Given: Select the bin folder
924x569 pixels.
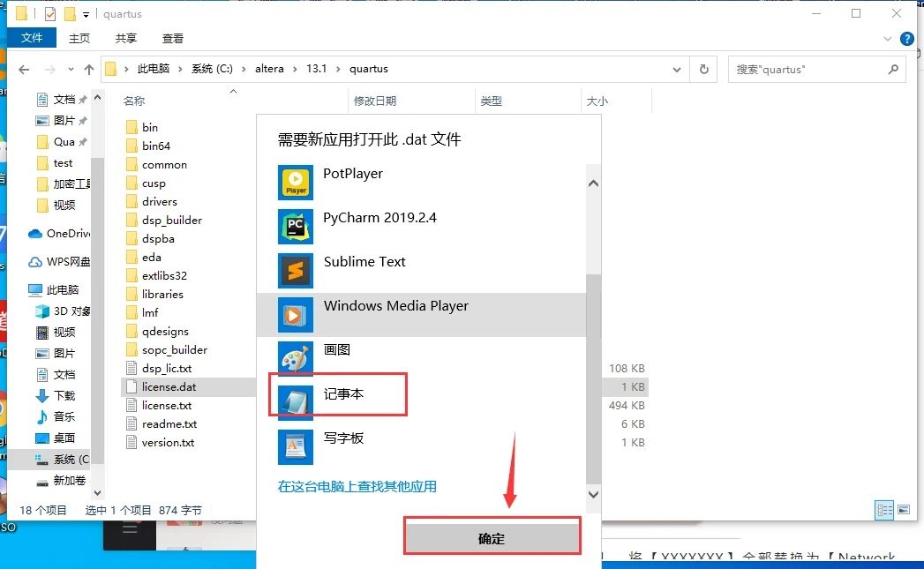Looking at the screenshot, I should [142, 127].
